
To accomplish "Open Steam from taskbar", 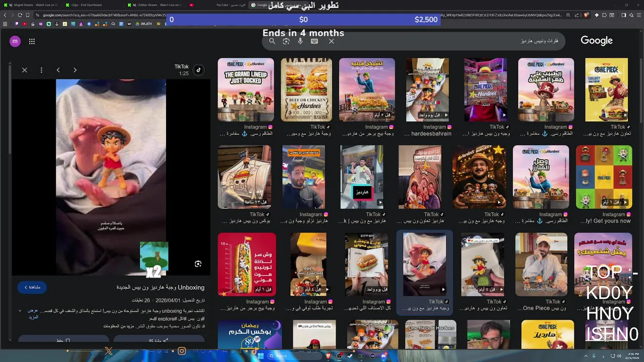I will coord(350,356).
